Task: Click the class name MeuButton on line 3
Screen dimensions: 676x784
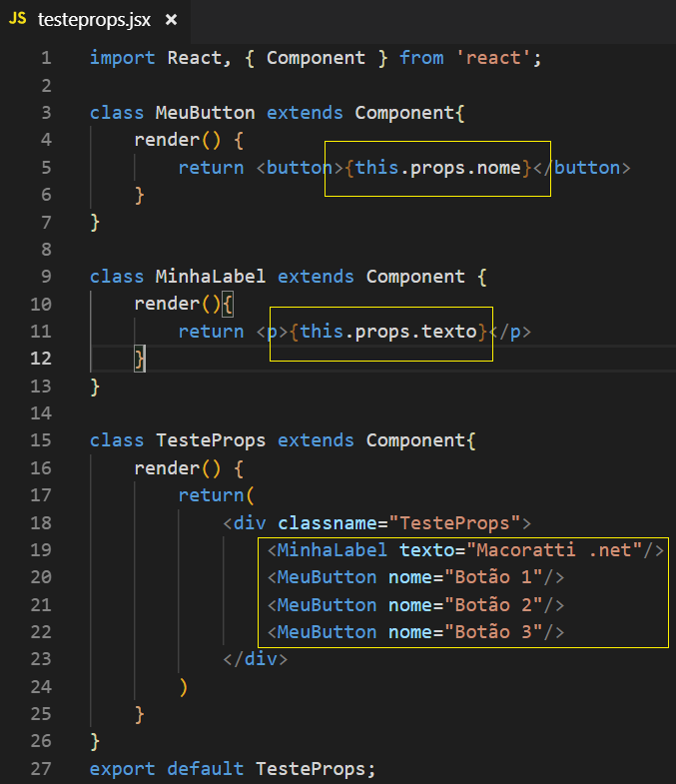Action: point(205,113)
